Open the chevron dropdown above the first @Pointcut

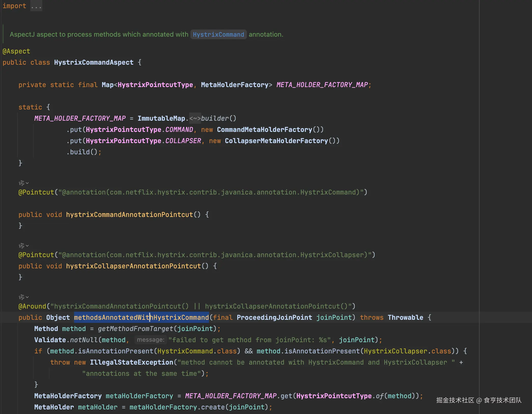click(x=27, y=183)
